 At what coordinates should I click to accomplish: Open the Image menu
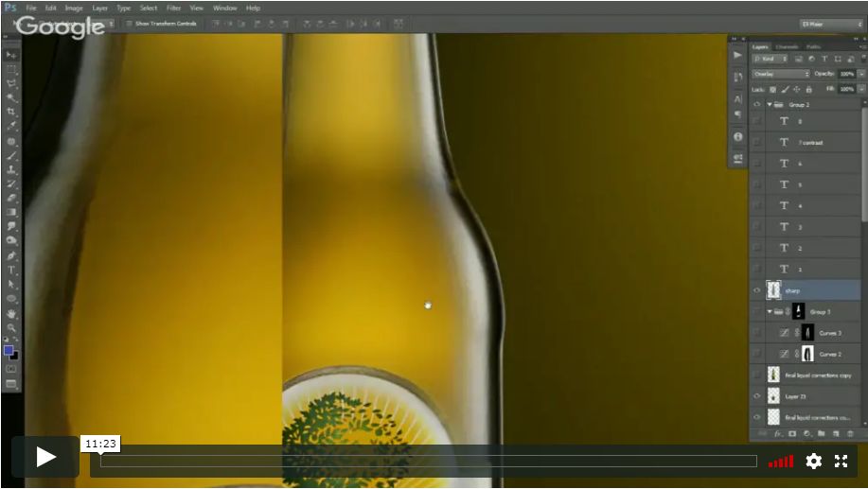74,8
